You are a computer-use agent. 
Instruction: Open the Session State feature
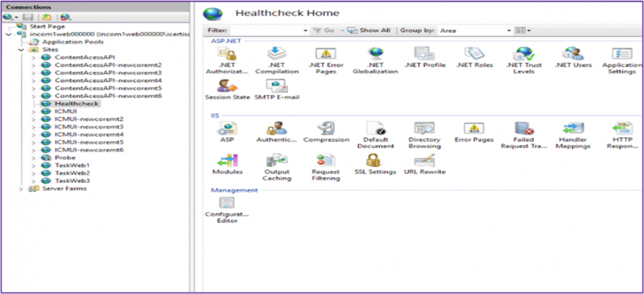pyautogui.click(x=227, y=89)
